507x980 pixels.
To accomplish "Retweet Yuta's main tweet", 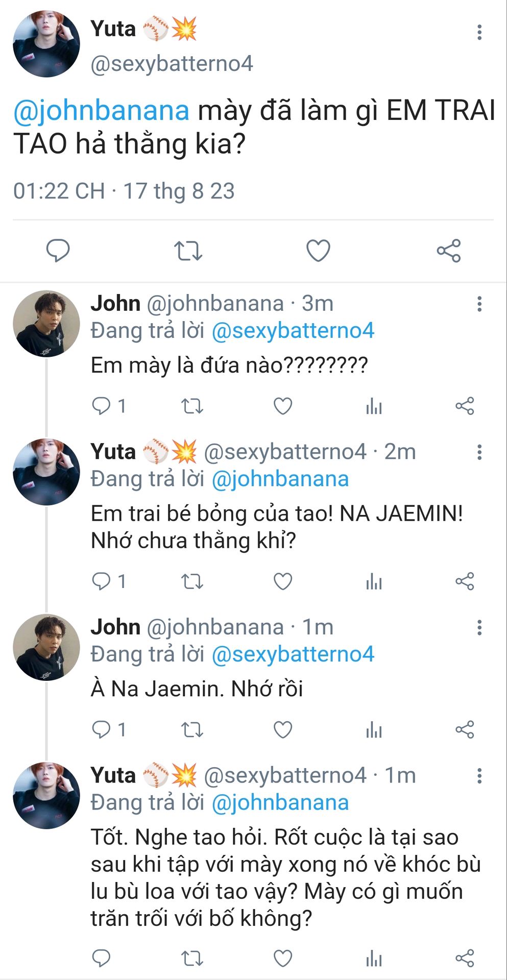I will pos(188,251).
